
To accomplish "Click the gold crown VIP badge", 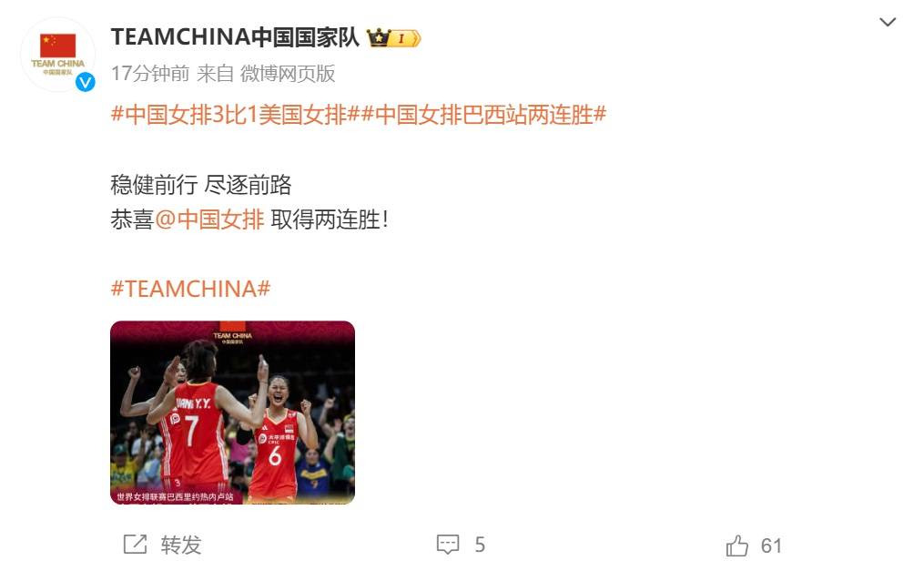I will [393, 38].
